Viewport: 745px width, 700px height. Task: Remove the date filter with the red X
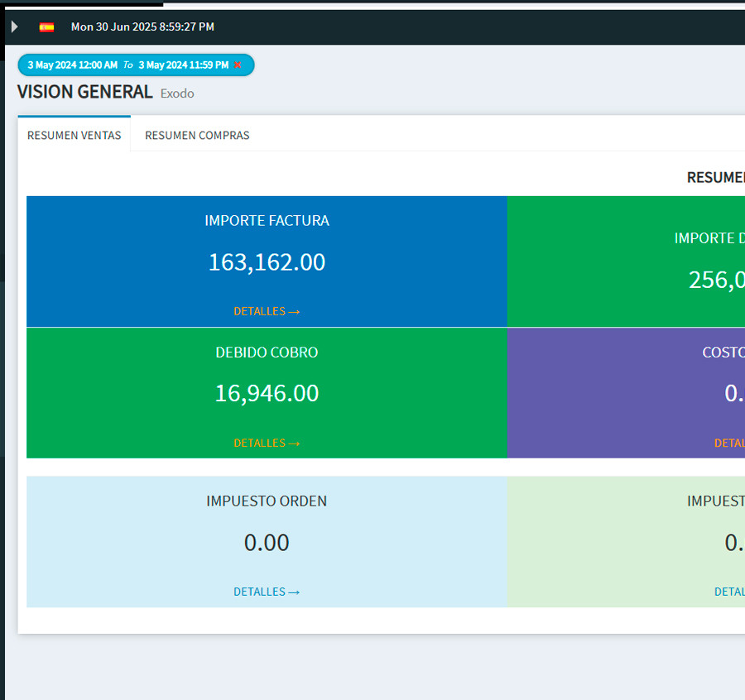(238, 65)
